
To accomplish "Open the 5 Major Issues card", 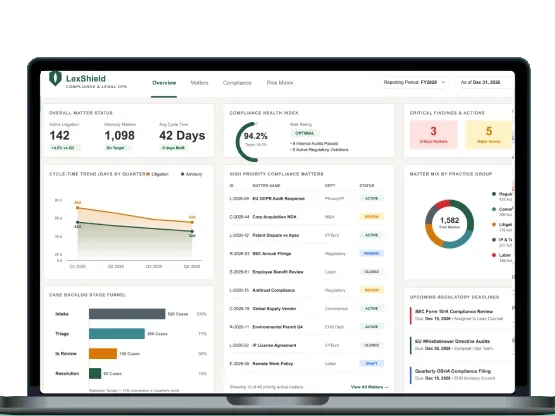I will (x=489, y=134).
